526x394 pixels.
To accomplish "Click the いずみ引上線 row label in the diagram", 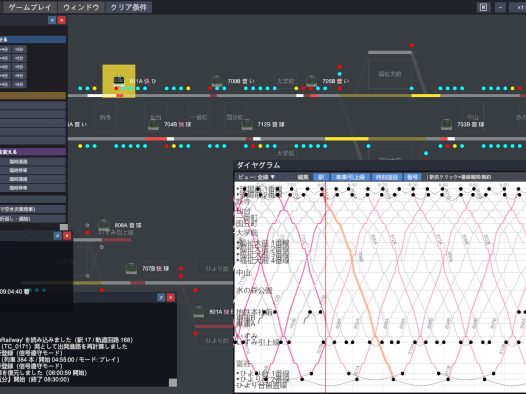I will pyautogui.click(x=258, y=342).
